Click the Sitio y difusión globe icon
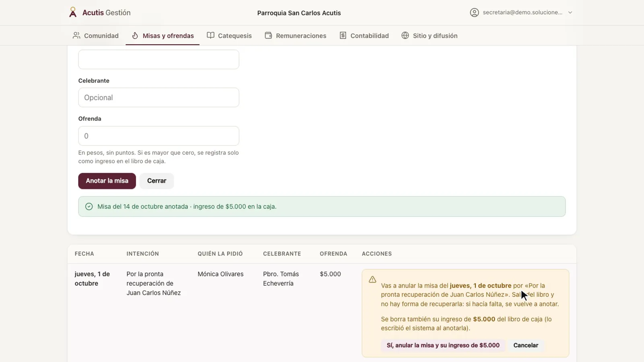 [x=405, y=35]
